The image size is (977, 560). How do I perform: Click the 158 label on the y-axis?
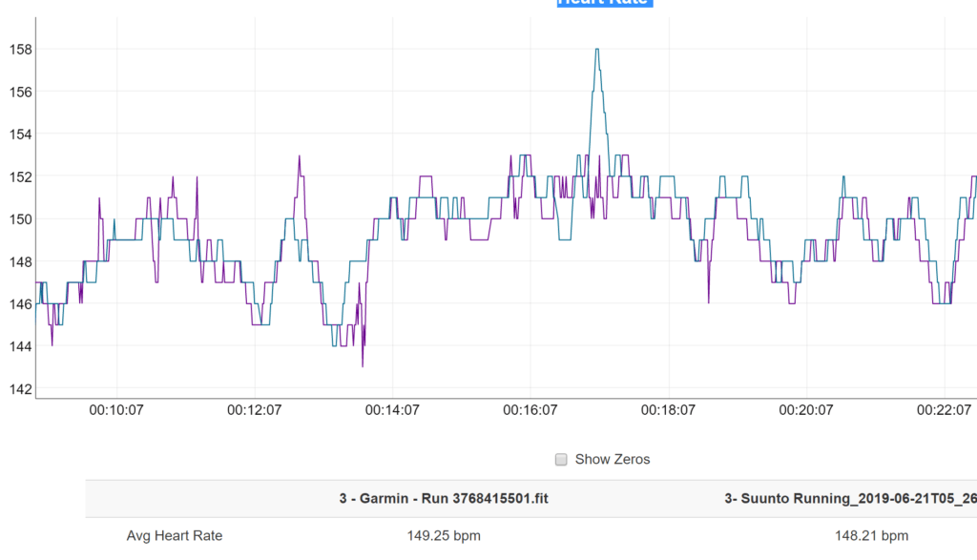[x=20, y=49]
